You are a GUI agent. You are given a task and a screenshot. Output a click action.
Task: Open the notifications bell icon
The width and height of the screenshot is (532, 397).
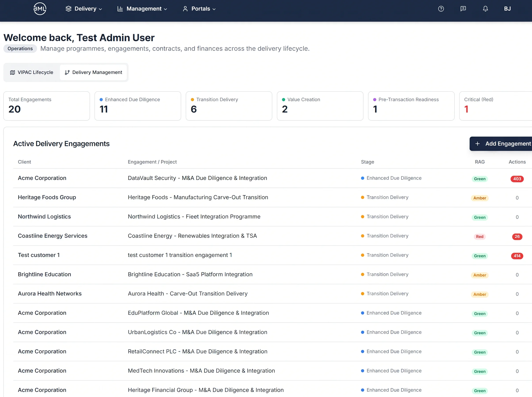click(485, 9)
